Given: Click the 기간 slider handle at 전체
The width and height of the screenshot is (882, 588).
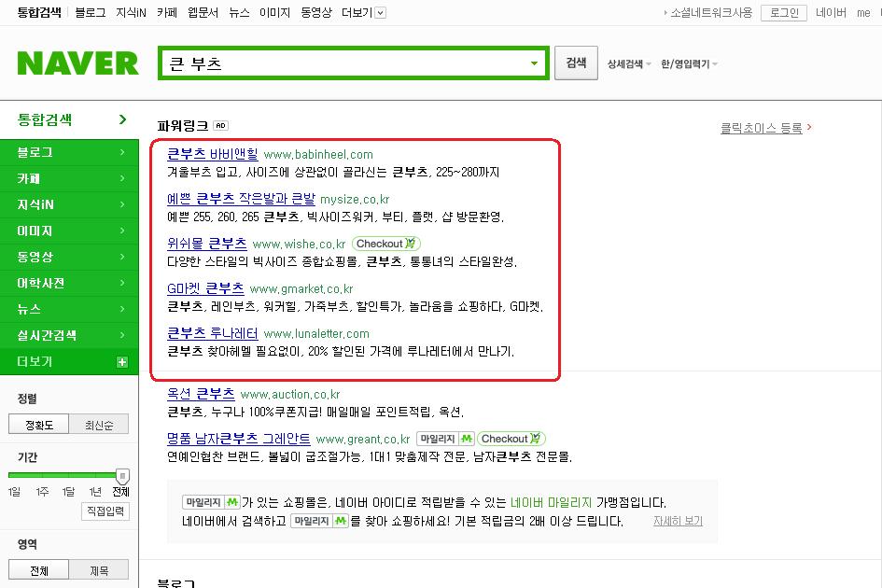Looking at the screenshot, I should (122, 475).
